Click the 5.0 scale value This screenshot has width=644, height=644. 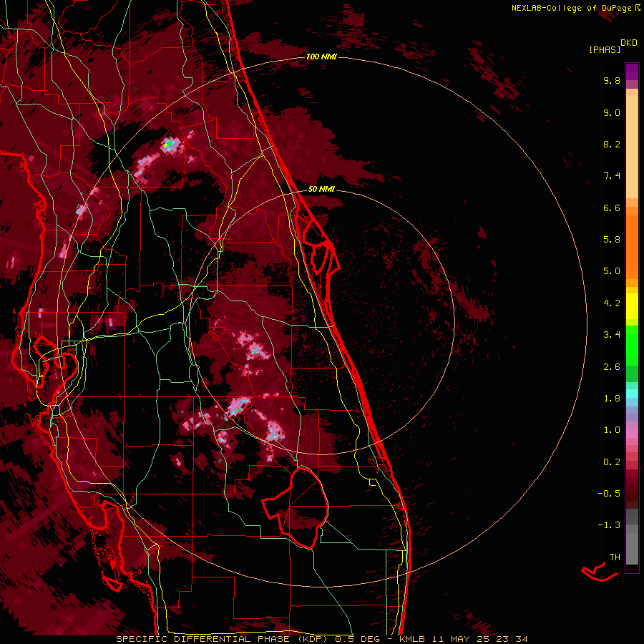tap(612, 271)
